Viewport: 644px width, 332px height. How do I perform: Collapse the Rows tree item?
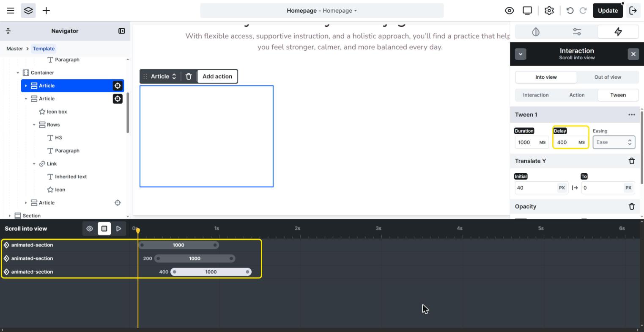tap(34, 125)
